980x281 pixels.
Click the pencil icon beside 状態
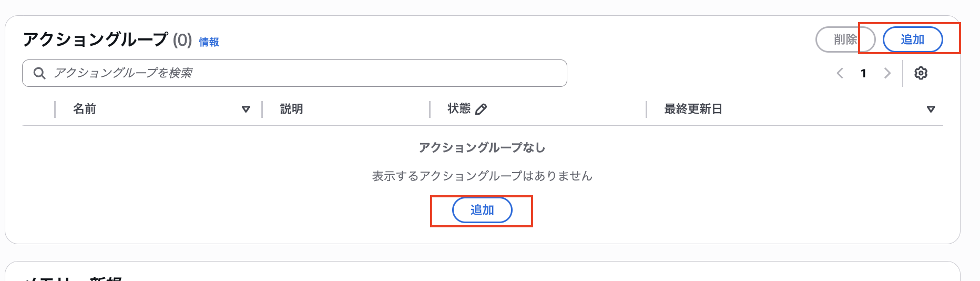(481, 109)
